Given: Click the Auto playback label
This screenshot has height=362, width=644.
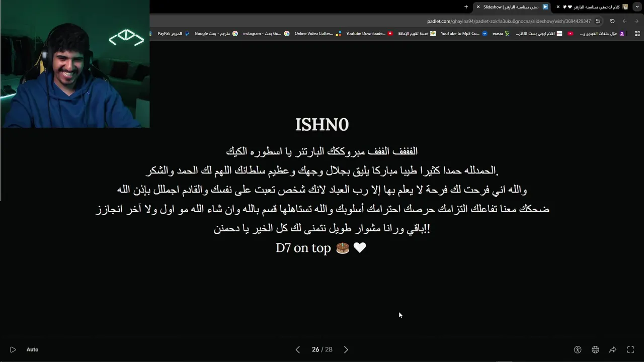Looking at the screenshot, I should [32, 349].
